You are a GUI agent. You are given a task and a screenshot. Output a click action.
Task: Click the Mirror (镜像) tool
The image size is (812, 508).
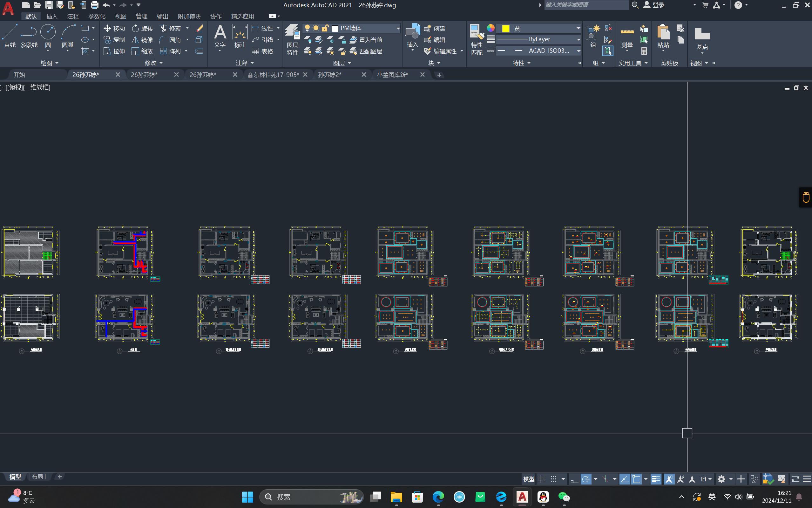tap(142, 40)
